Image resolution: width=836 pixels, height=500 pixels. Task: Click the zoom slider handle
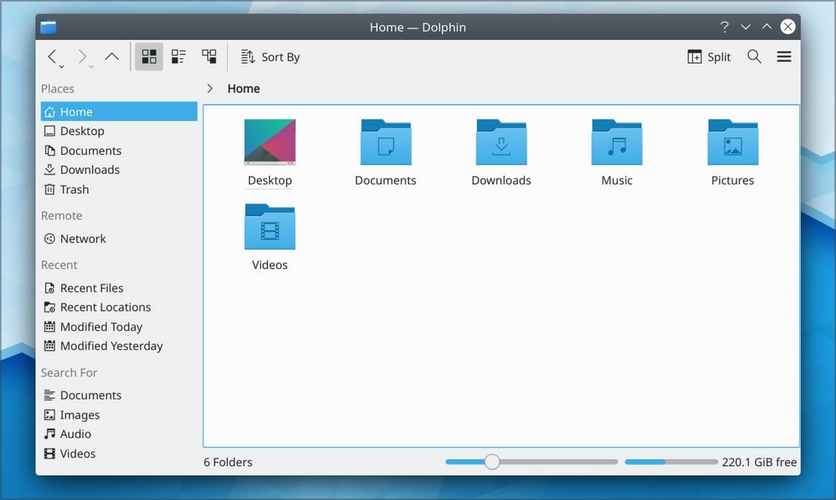(x=492, y=462)
